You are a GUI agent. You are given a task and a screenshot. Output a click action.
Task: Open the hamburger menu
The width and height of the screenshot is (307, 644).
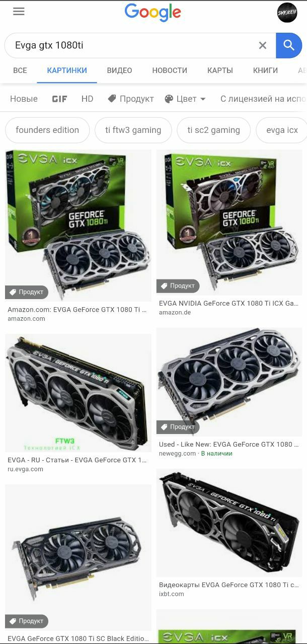(19, 12)
